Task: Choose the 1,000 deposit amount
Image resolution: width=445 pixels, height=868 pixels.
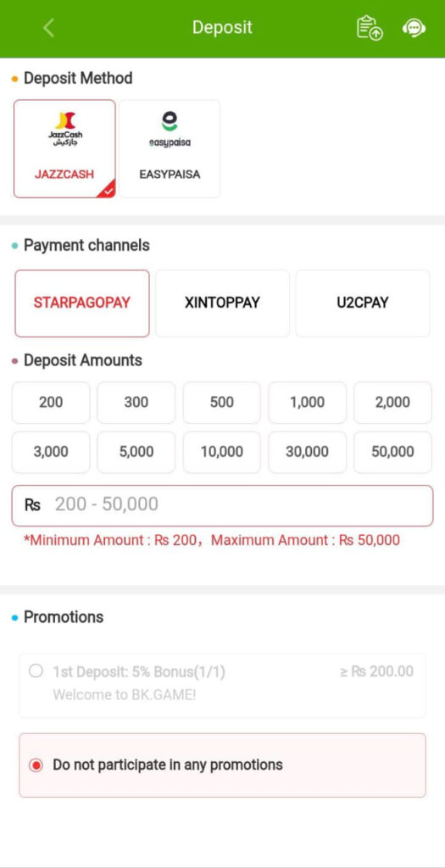Action: click(x=307, y=403)
